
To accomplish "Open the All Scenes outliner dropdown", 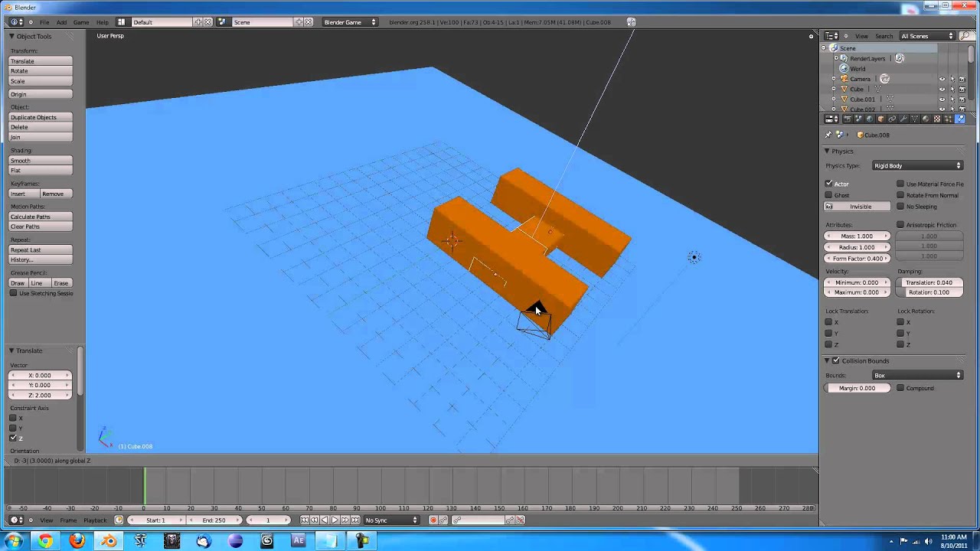I will point(927,36).
